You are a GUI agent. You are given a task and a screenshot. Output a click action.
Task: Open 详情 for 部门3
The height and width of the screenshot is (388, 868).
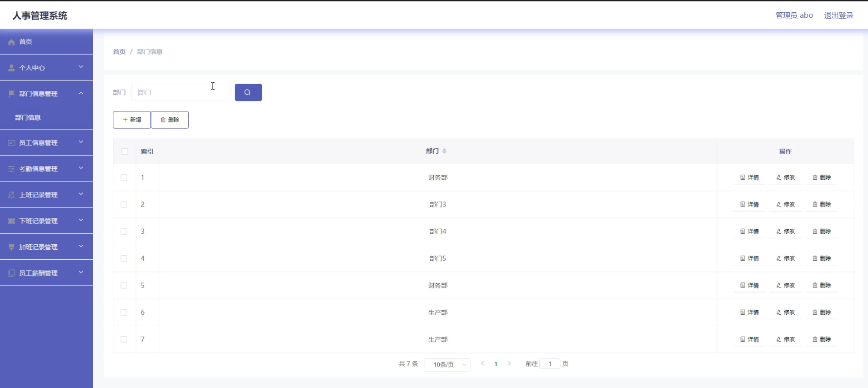tap(749, 204)
